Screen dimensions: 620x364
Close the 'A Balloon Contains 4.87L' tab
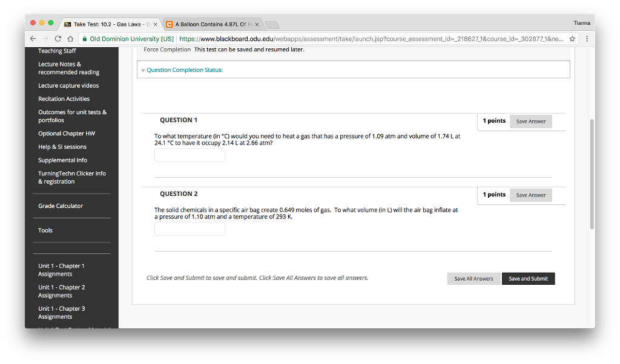(257, 24)
